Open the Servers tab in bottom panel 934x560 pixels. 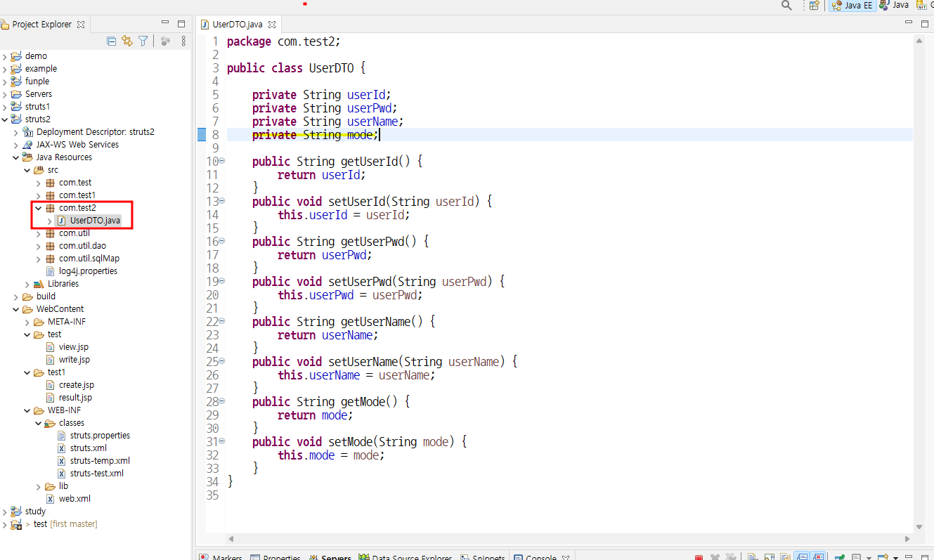tap(330, 557)
